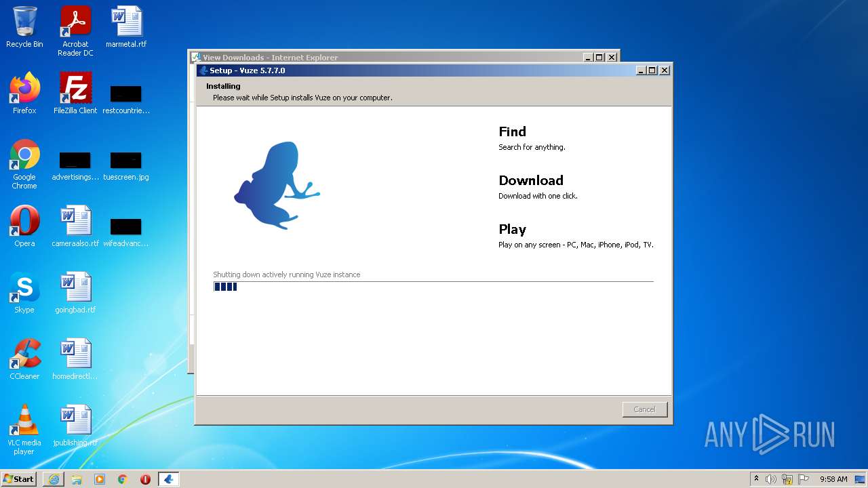Click the Find heading text
Screen dimensions: 868x488
(513, 131)
